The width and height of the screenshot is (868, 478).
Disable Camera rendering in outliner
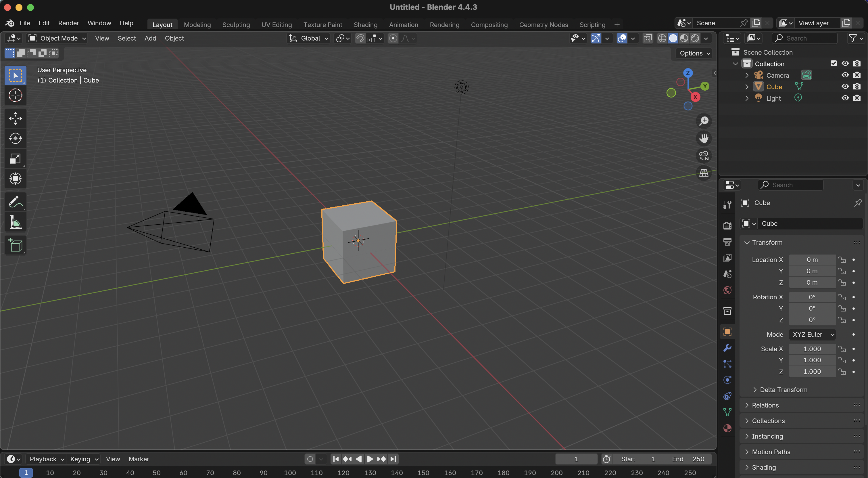coord(857,75)
